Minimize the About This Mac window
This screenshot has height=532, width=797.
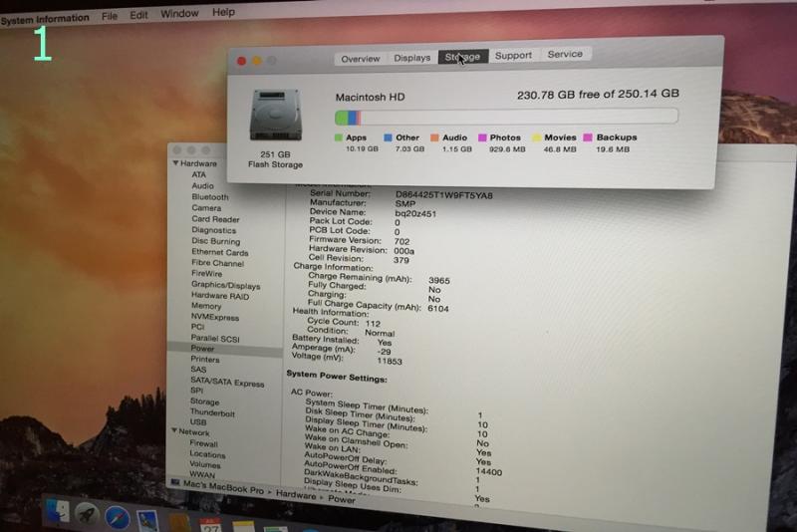(x=257, y=61)
